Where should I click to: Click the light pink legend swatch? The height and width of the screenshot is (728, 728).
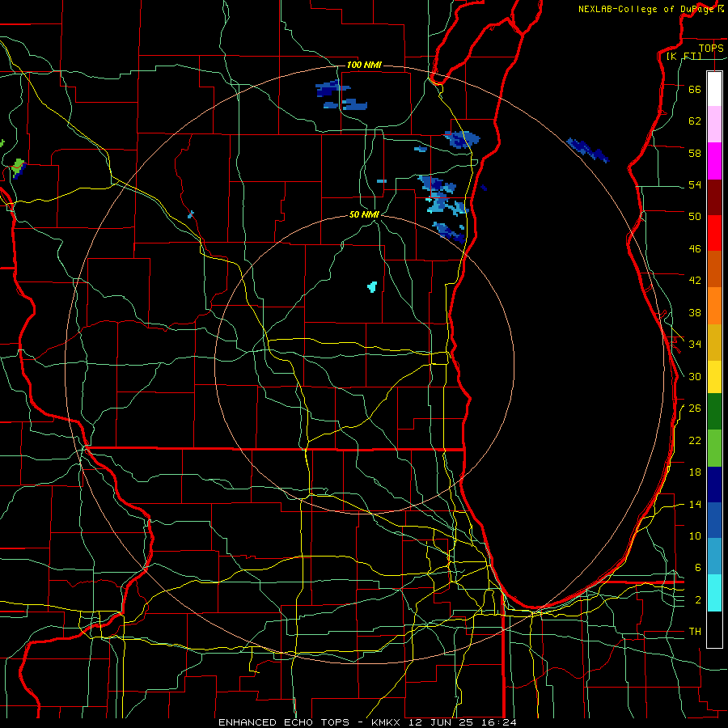pos(714,124)
